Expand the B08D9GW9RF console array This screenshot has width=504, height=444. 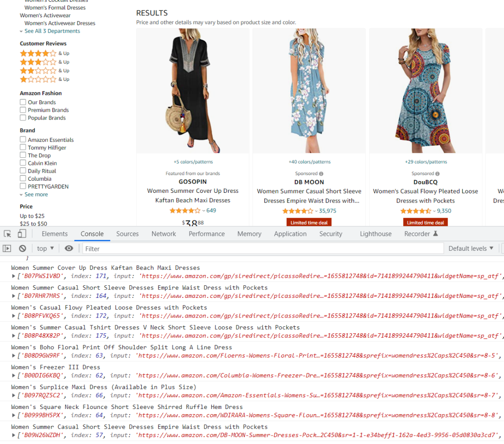click(14, 356)
